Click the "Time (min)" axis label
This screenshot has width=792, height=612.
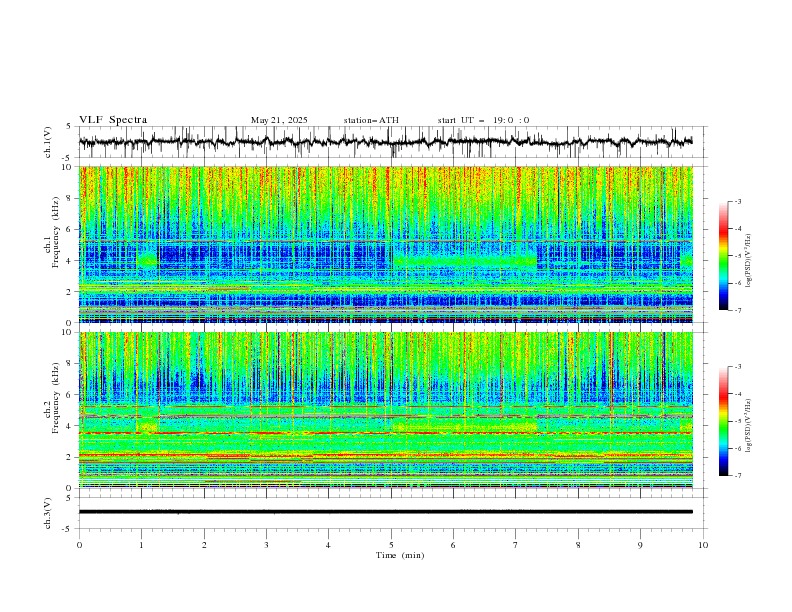(400, 555)
